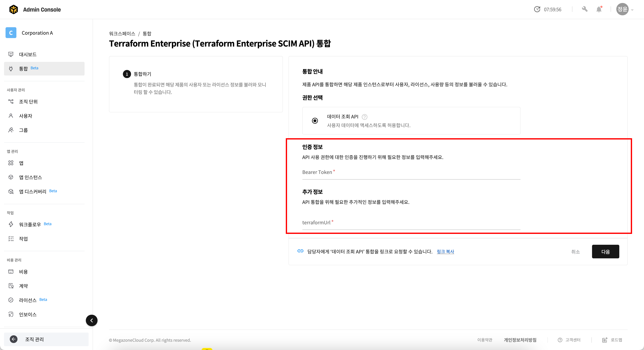The width and height of the screenshot is (644, 350).
Task: Open the Corporation A workspace selector
Action: (x=37, y=33)
